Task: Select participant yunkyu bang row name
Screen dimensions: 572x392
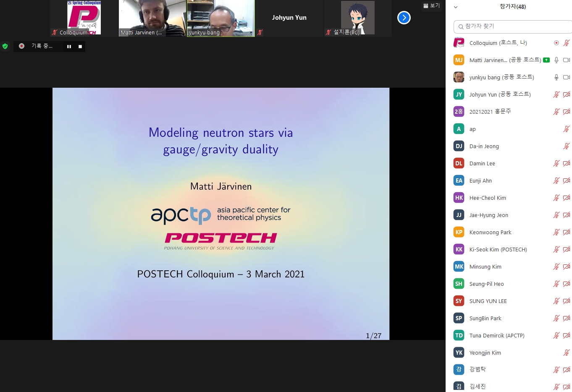Action: (502, 77)
